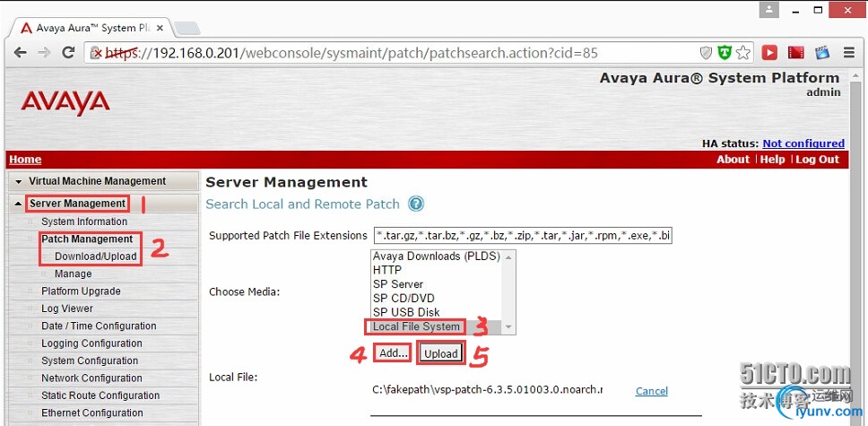Image resolution: width=868 pixels, height=426 pixels.
Task: Open Ethernet Configuration menu item
Action: click(x=91, y=413)
